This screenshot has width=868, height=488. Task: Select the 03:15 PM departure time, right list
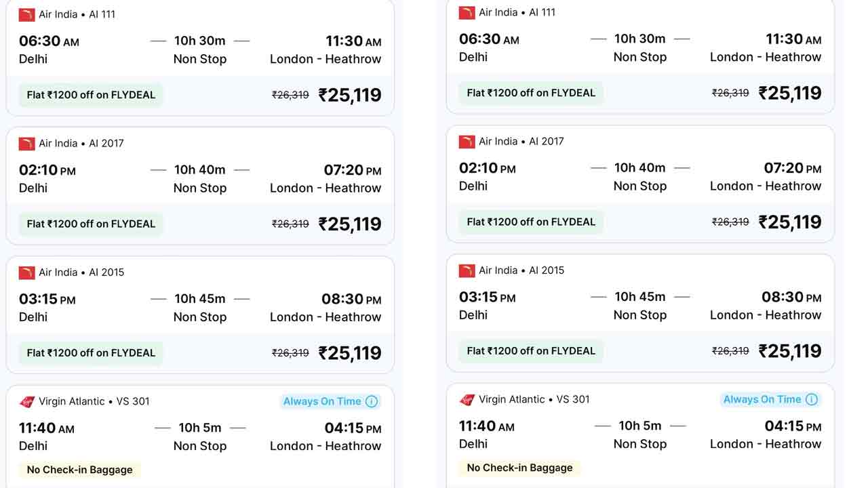pyautogui.click(x=487, y=297)
